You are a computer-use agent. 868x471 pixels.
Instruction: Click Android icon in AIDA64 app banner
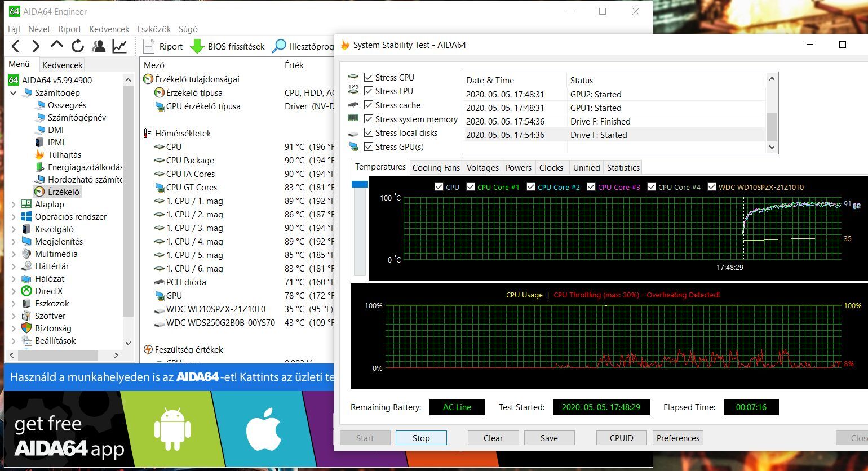coord(172,429)
